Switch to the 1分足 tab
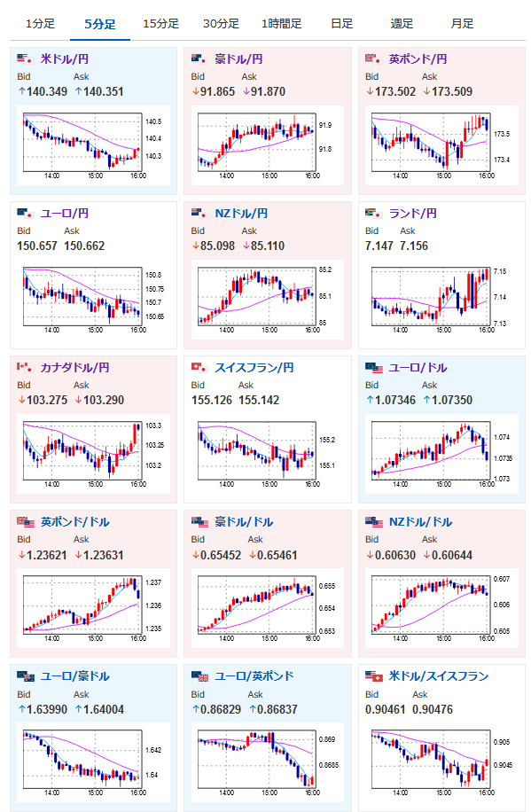531x812 pixels. 40,24
